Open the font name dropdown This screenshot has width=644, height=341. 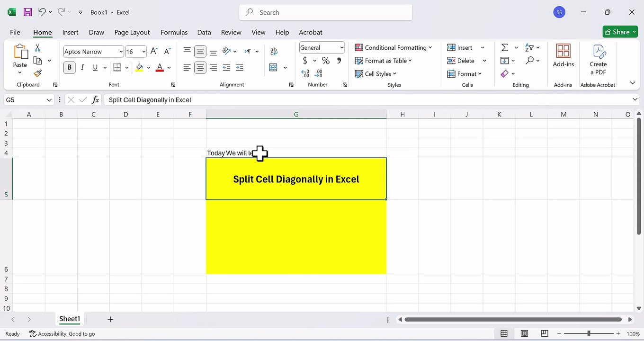click(121, 52)
